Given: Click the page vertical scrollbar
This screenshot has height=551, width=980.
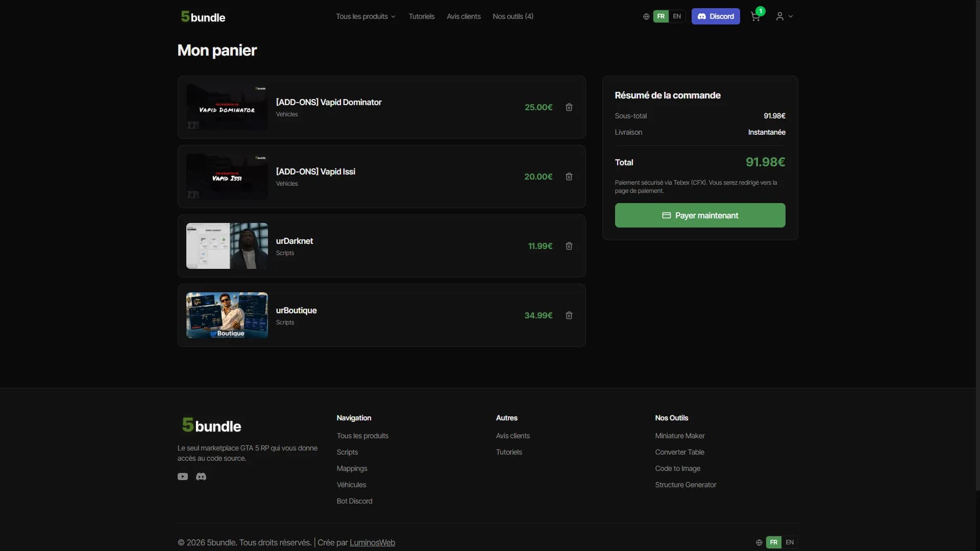Looking at the screenshot, I should 977,245.
